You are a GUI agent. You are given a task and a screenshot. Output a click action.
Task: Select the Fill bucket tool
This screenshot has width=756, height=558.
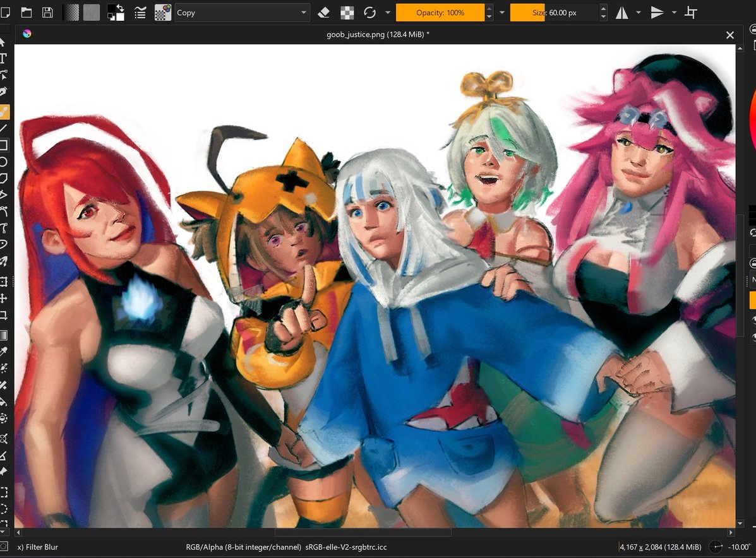[3, 401]
